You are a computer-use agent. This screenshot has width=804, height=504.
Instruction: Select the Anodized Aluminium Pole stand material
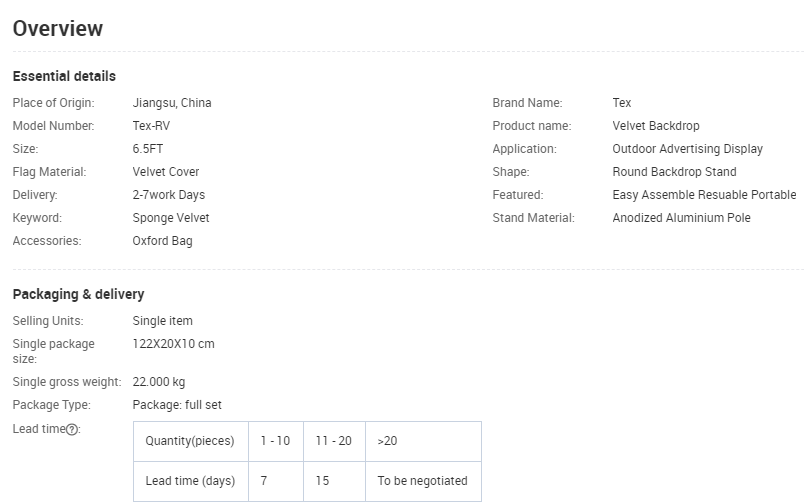681,218
